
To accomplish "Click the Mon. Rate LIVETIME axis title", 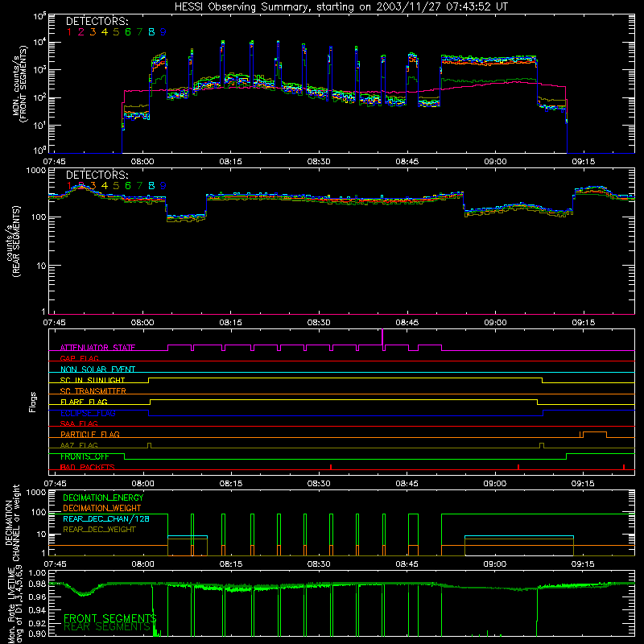I will coord(14,605).
